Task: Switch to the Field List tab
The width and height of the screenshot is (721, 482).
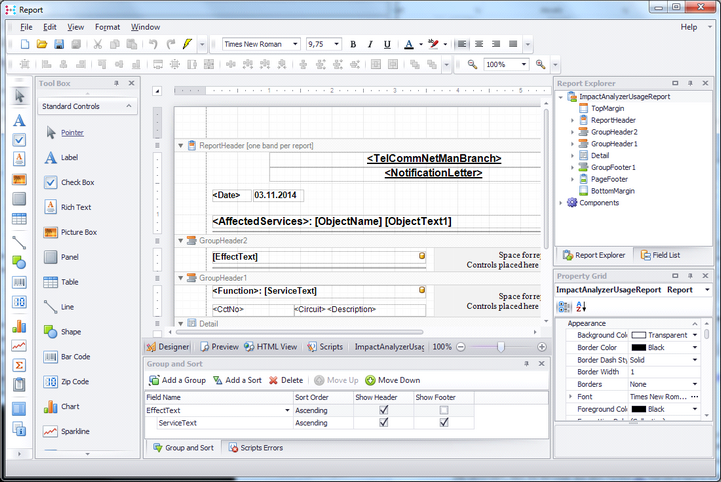Action: click(x=660, y=255)
